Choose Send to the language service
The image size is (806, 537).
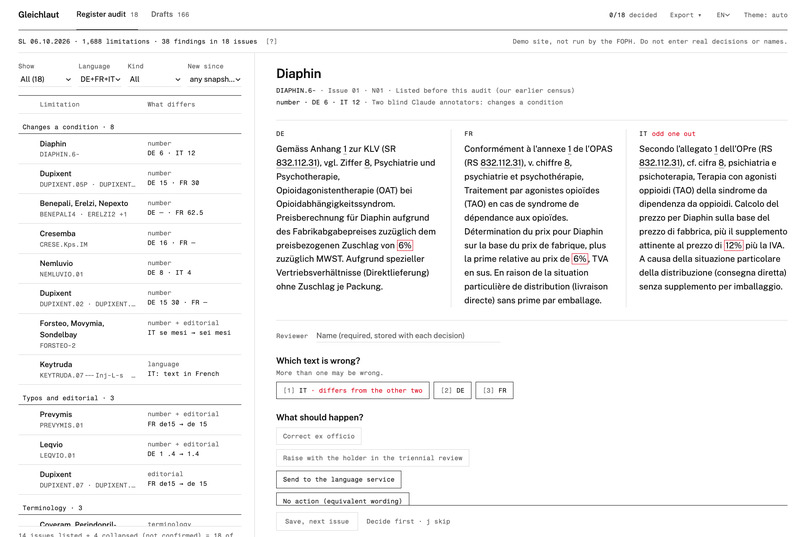[339, 479]
